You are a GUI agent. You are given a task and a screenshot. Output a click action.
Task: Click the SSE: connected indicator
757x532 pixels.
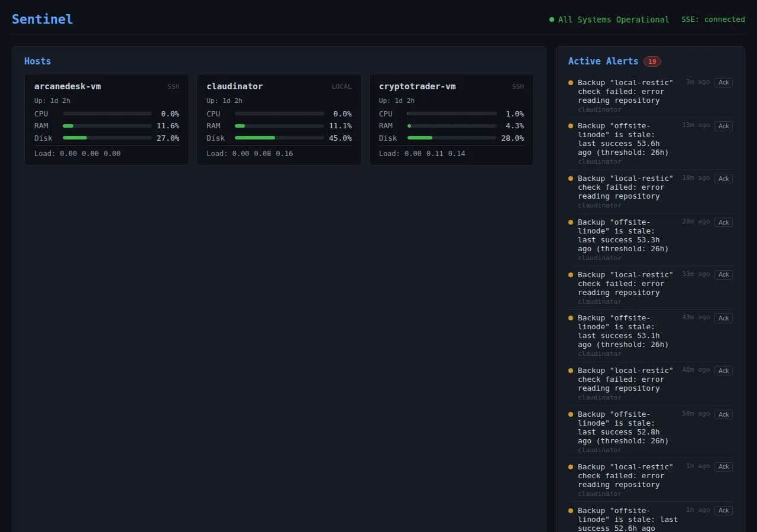click(x=713, y=20)
